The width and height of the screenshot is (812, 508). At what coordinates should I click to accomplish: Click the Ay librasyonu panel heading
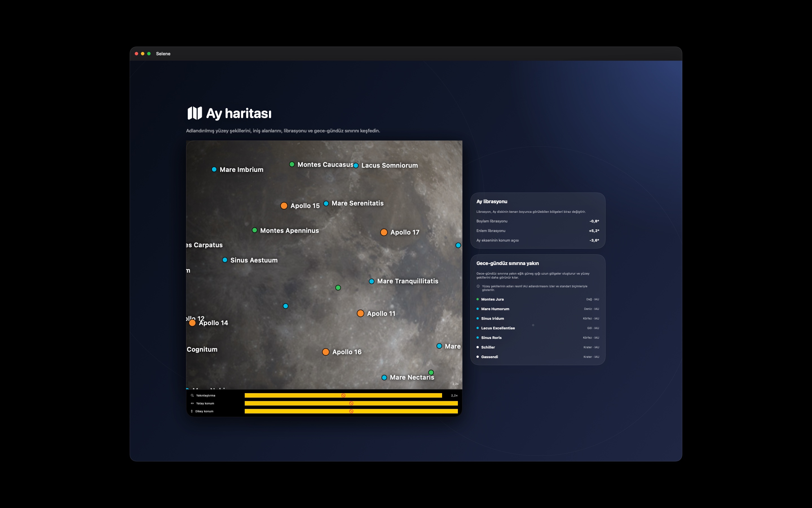(491, 202)
